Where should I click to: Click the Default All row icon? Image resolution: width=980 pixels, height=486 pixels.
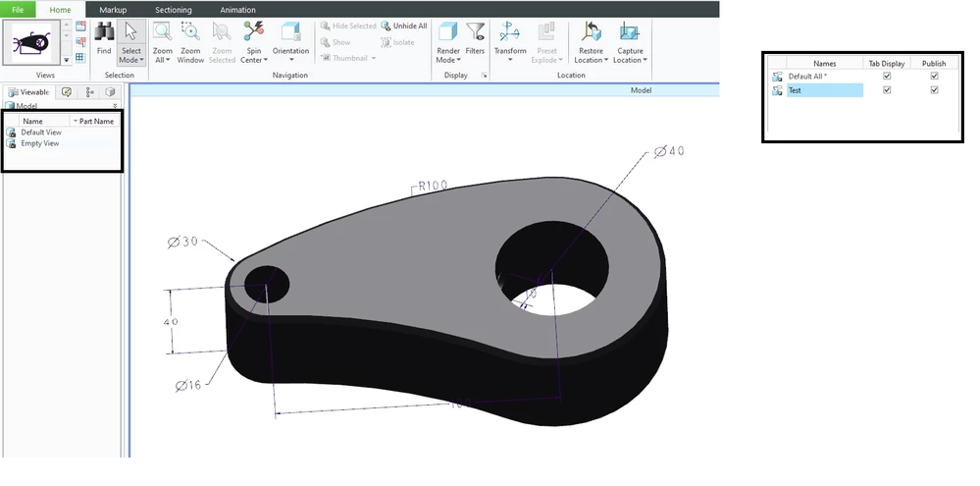[x=777, y=77]
